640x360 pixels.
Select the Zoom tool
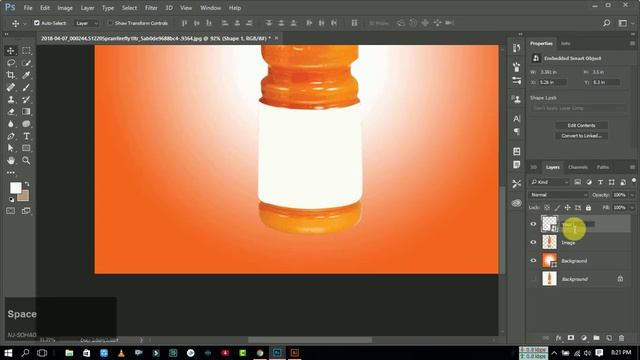(x=26, y=160)
